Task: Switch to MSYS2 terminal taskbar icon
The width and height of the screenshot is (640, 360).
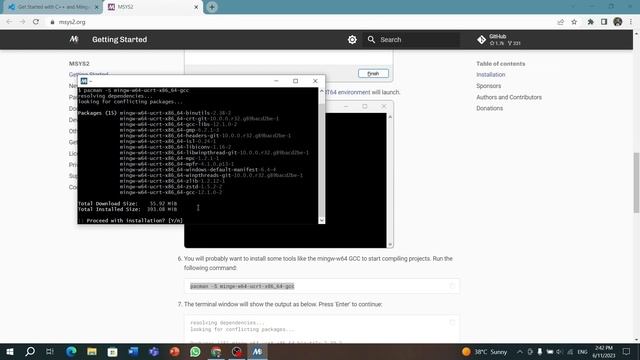Action: point(257,351)
